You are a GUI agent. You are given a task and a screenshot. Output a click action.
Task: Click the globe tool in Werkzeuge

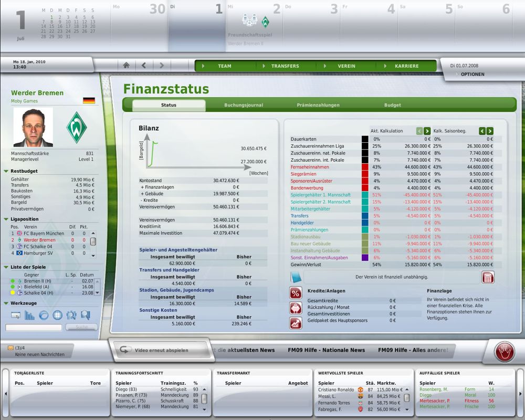[57, 315]
